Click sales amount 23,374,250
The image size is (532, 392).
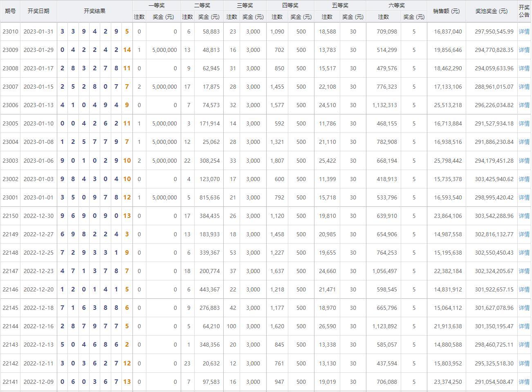[x=448, y=382]
